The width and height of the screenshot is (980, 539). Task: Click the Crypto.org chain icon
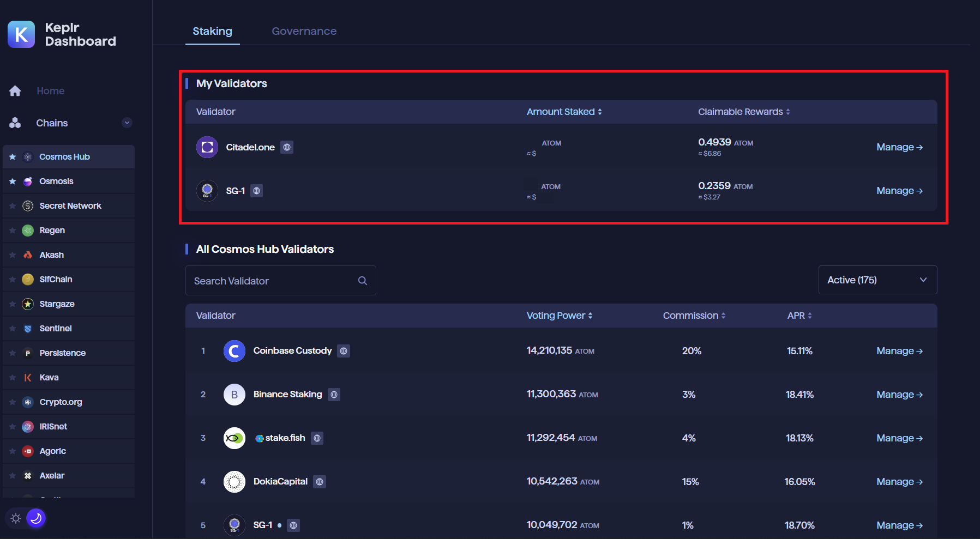[28, 402]
